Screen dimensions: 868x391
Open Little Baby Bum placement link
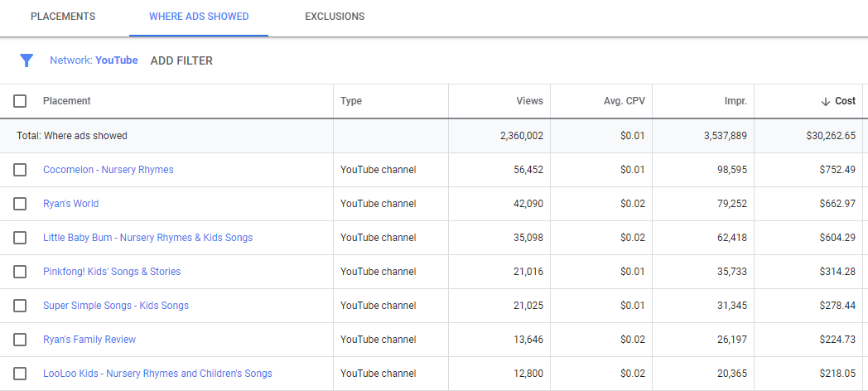click(147, 238)
